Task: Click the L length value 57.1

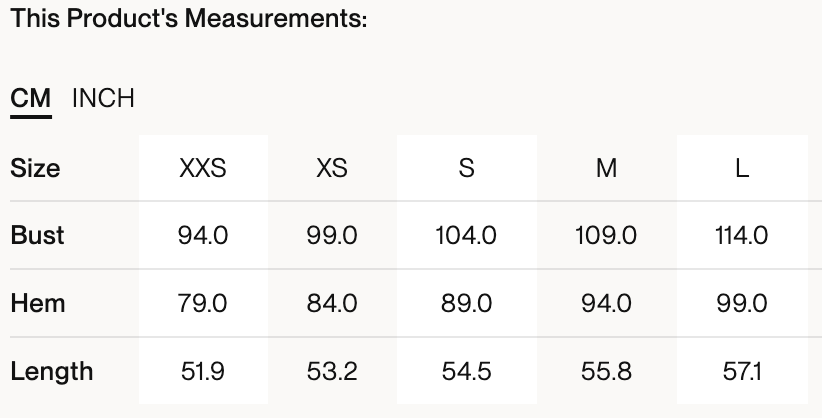Action: tap(742, 371)
